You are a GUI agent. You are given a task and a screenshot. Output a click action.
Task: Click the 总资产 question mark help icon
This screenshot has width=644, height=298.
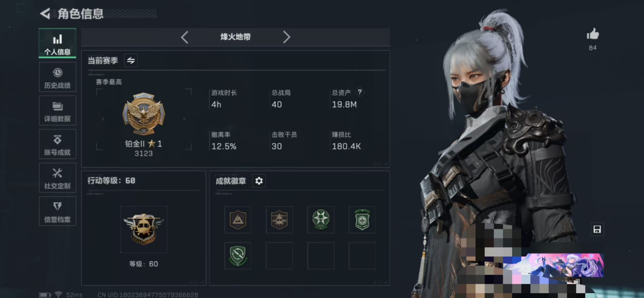pyautogui.click(x=360, y=92)
